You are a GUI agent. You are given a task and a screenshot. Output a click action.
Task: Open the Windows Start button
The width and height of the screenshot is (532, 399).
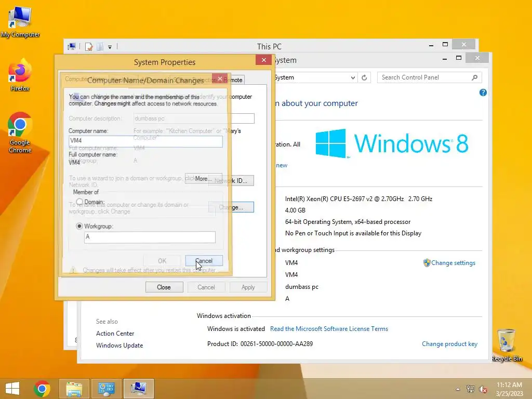[x=12, y=389]
